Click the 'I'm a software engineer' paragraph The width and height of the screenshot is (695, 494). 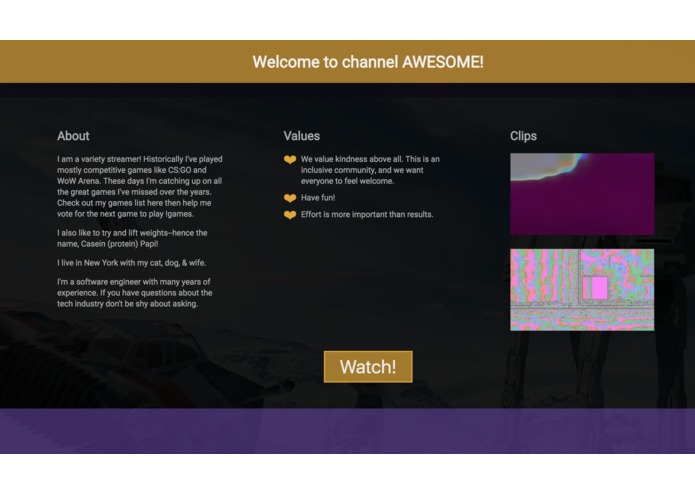coord(134,293)
